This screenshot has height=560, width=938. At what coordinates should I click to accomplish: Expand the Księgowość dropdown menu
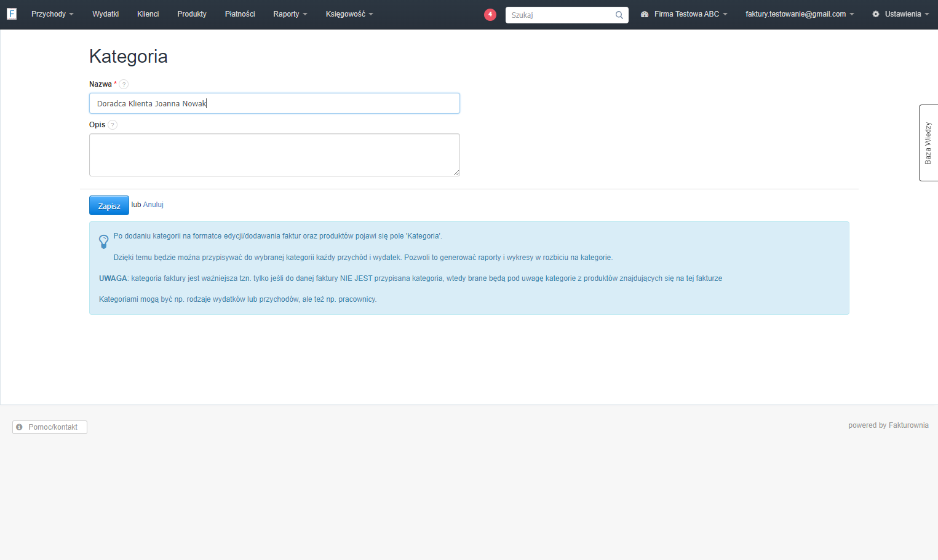point(349,14)
